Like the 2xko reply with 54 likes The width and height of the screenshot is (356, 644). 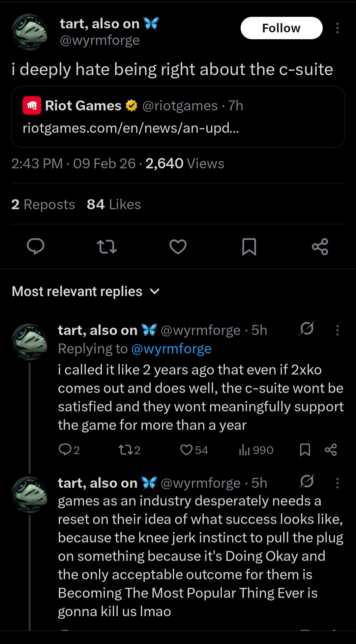coord(187,450)
